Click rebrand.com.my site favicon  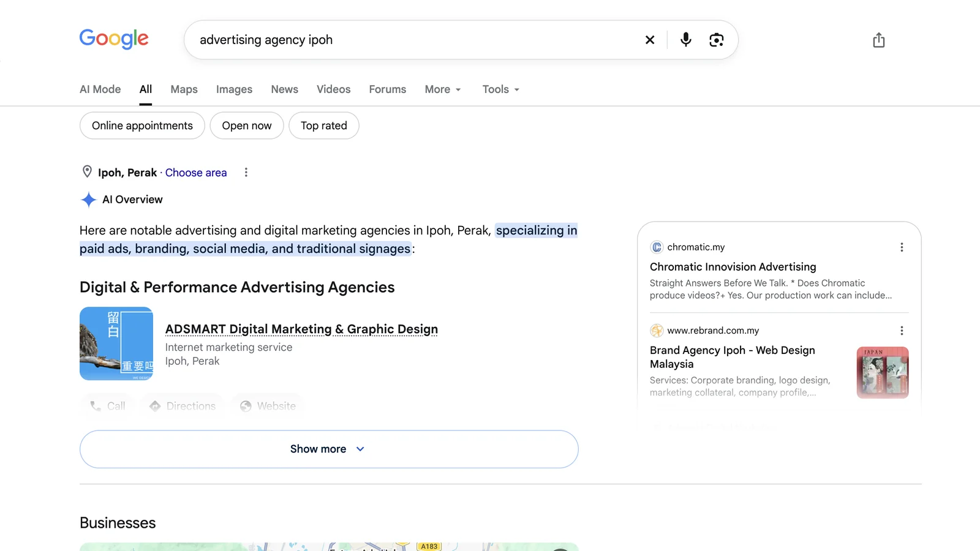coord(657,331)
